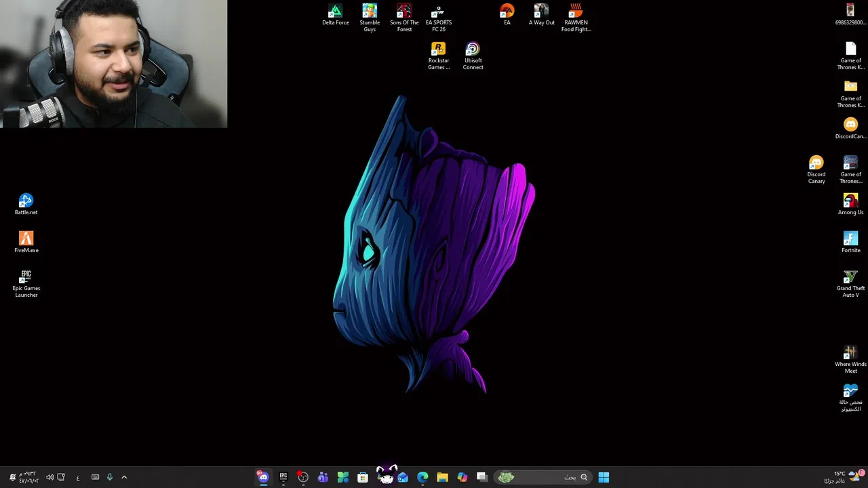Viewport: 868px width, 488px height.
Task: Select the FiveM.exe desktop icon
Action: click(26, 242)
